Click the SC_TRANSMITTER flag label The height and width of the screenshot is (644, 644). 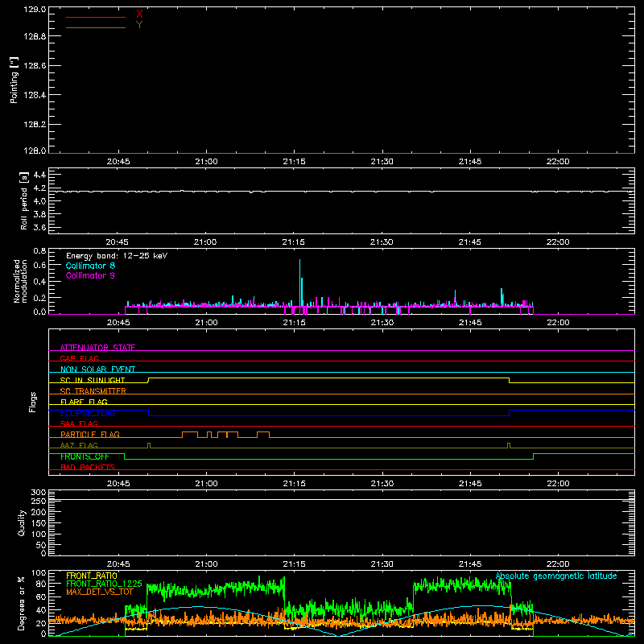coord(93,391)
